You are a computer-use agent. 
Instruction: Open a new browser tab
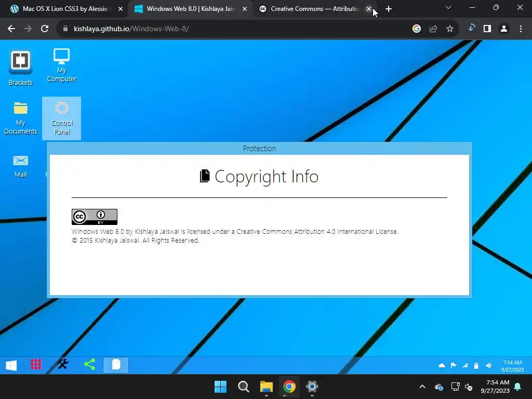point(389,9)
